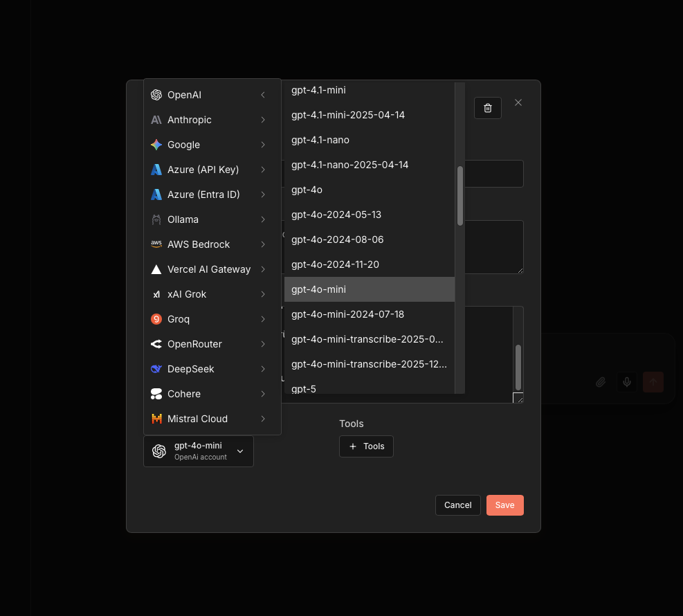Image resolution: width=683 pixels, height=616 pixels.
Task: Click the Anthropic logo icon
Action: point(156,120)
